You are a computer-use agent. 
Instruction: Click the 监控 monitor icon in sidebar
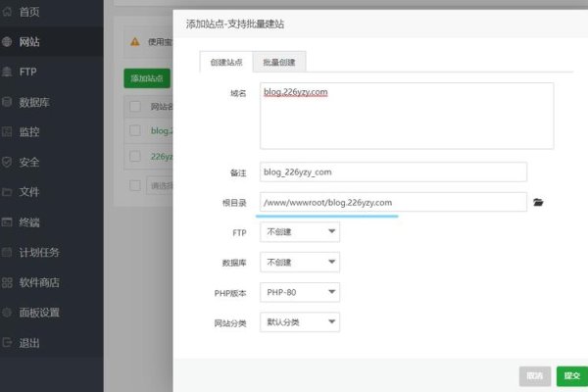[7, 131]
